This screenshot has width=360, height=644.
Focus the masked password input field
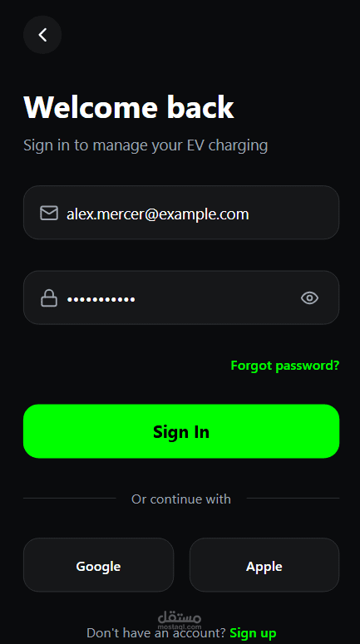click(181, 297)
